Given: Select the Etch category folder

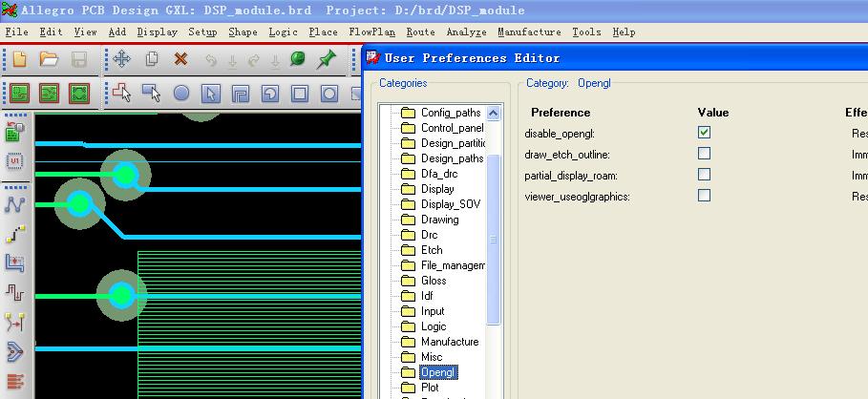Looking at the screenshot, I should click(x=432, y=250).
